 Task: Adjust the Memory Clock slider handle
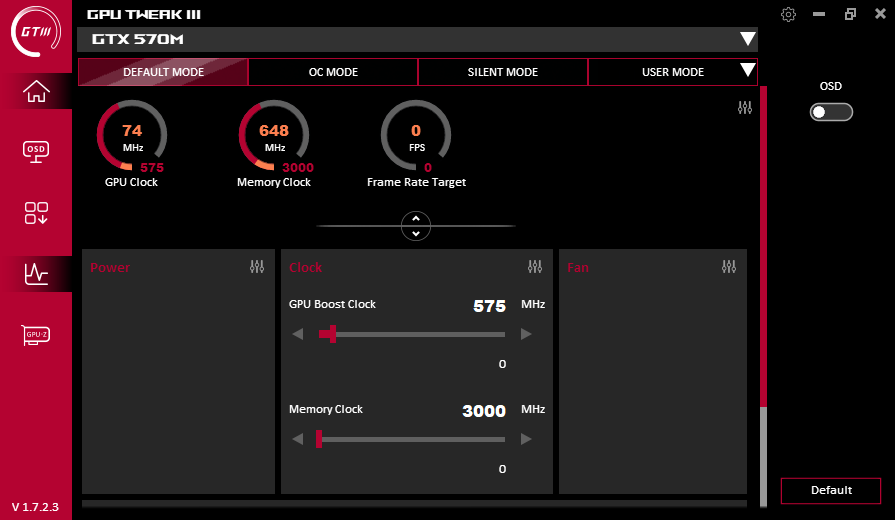pyautogui.click(x=319, y=439)
